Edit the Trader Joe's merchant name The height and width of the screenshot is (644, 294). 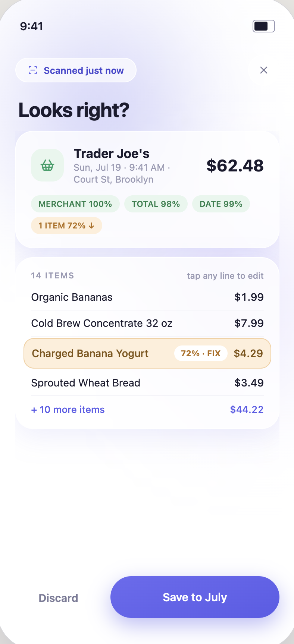112,154
